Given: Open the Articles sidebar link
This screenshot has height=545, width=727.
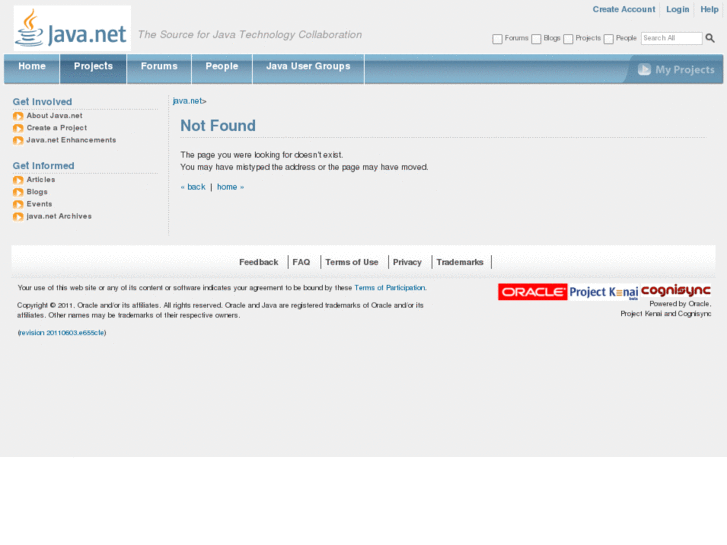Looking at the screenshot, I should coord(41,180).
